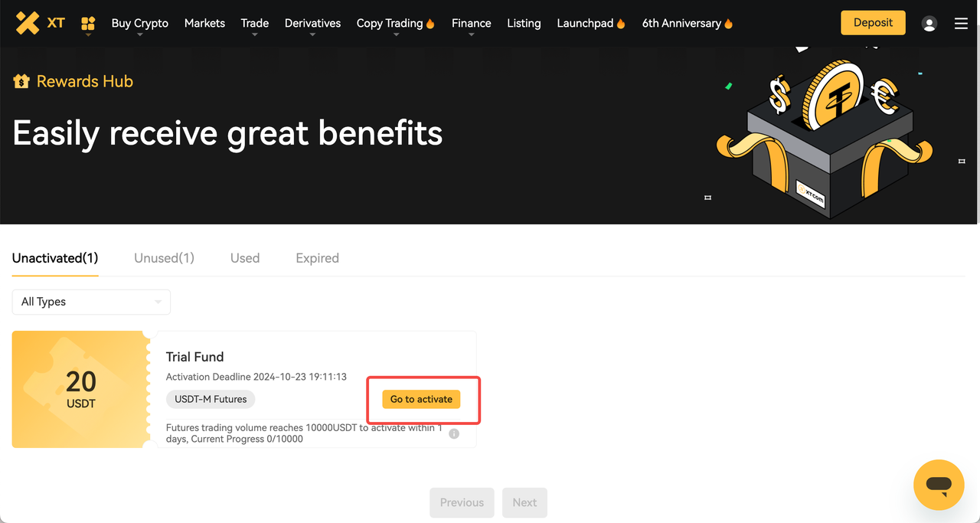This screenshot has width=980, height=523.
Task: Switch to the Unused(1) tab
Action: tap(164, 258)
